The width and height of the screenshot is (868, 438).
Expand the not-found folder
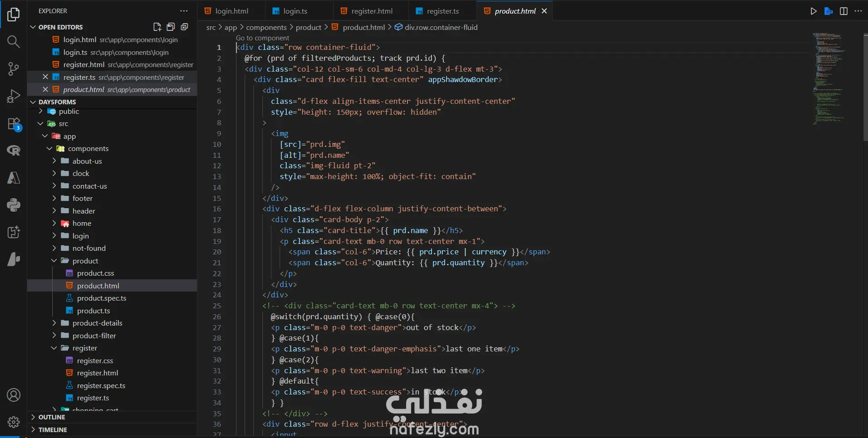tap(54, 248)
